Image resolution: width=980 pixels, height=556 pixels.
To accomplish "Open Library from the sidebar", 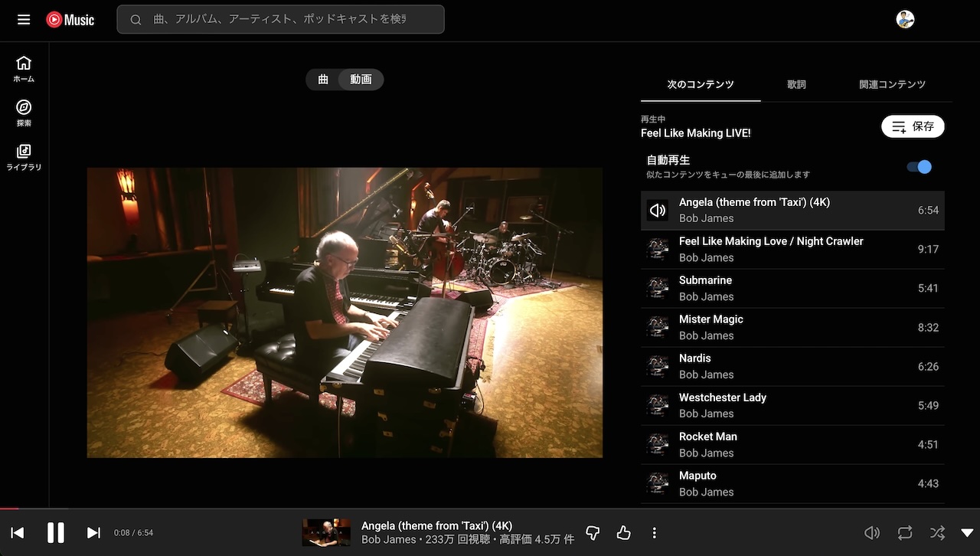I will 24,157.
